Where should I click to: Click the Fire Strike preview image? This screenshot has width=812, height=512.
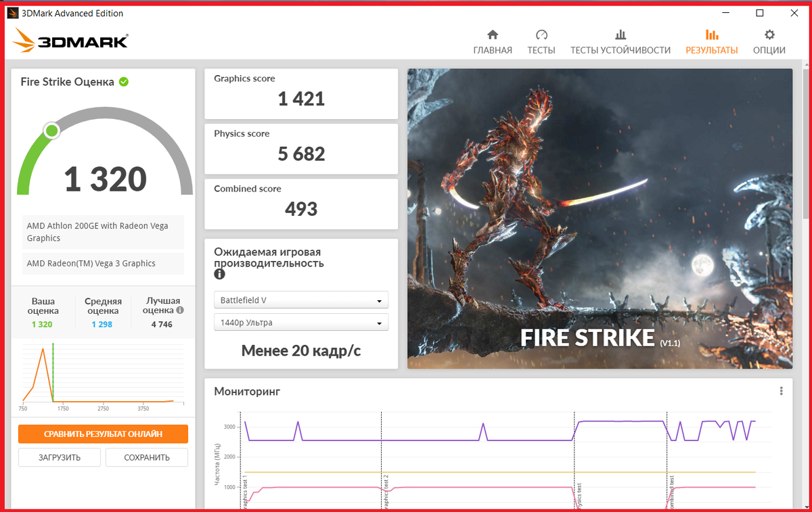point(600,218)
